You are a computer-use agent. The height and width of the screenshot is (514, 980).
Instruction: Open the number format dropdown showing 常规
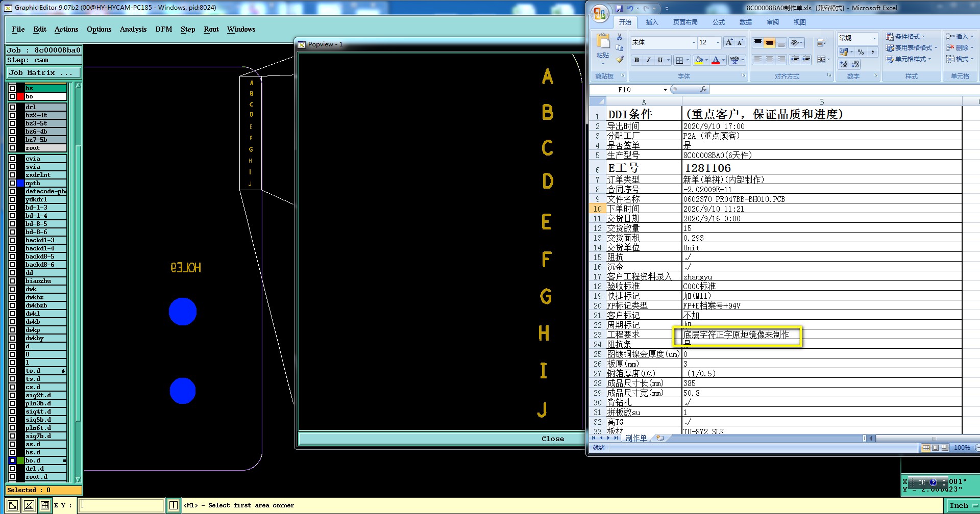(x=874, y=38)
